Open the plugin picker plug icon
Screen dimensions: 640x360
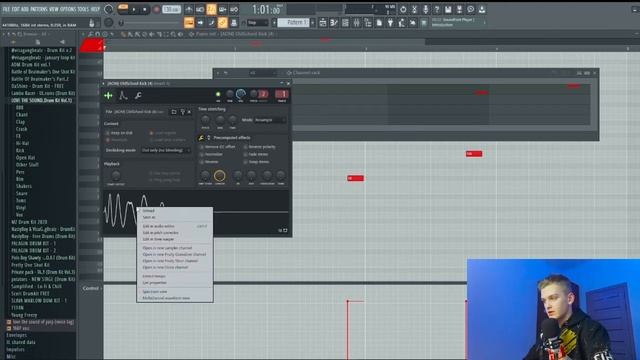[390, 23]
